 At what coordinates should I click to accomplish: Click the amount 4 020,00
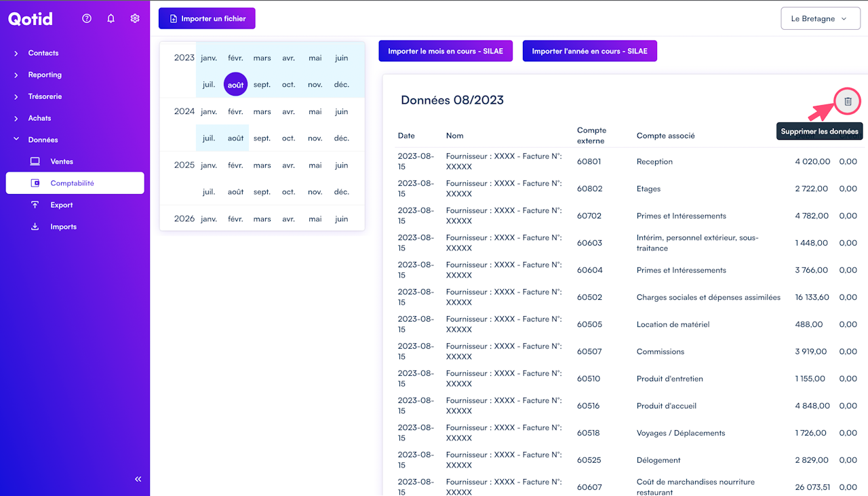point(812,161)
